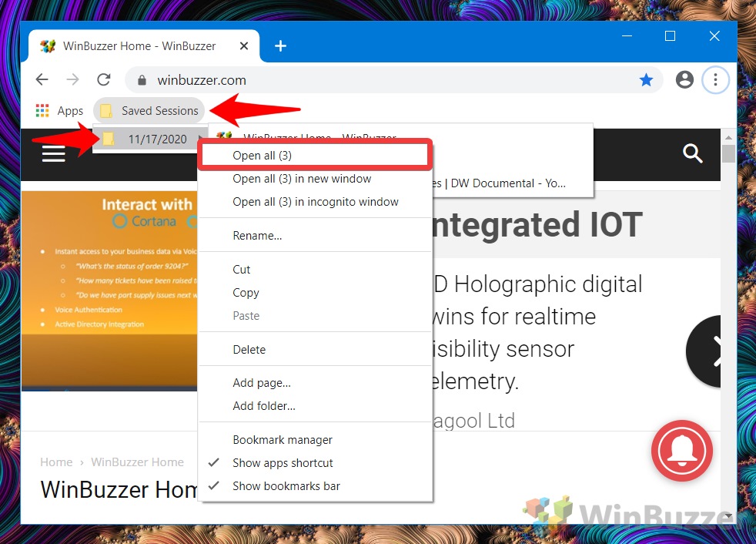
Task: Click the slider next arrow circle
Action: (704, 351)
